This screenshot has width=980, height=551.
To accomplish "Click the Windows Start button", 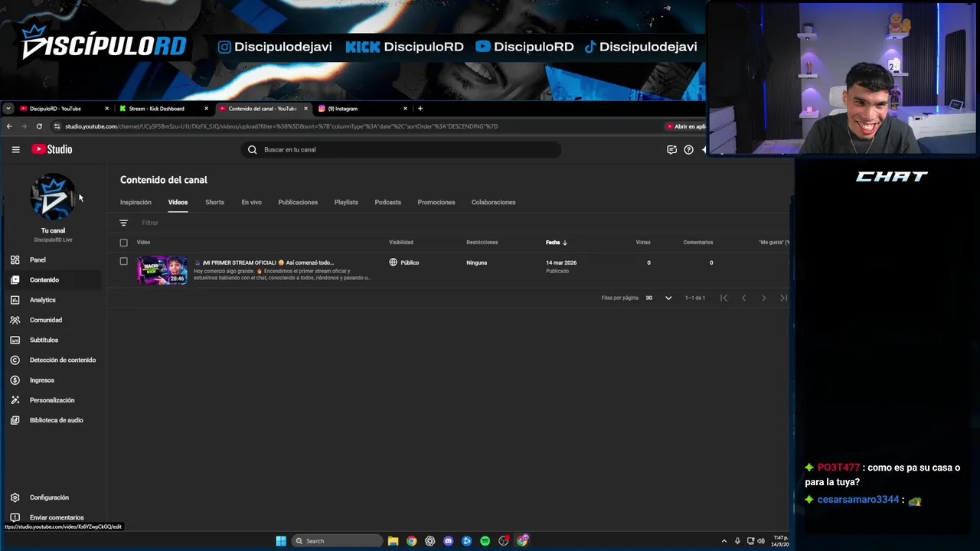I will (x=281, y=541).
